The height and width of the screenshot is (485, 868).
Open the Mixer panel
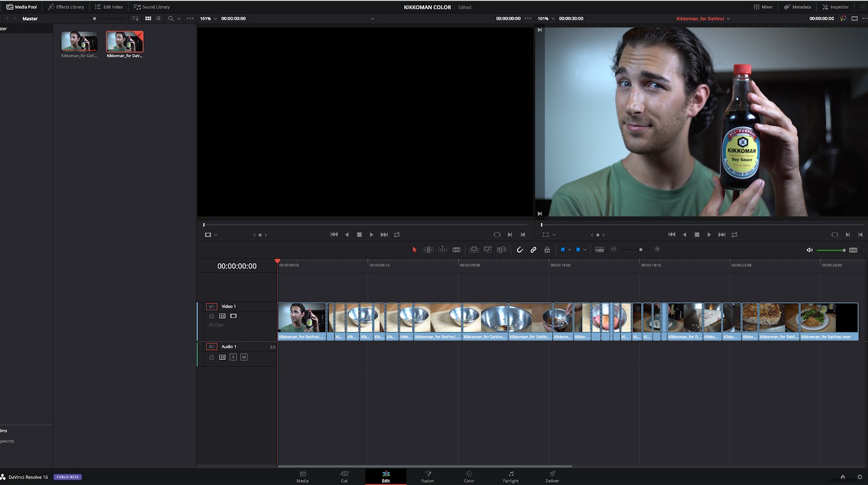[763, 7]
